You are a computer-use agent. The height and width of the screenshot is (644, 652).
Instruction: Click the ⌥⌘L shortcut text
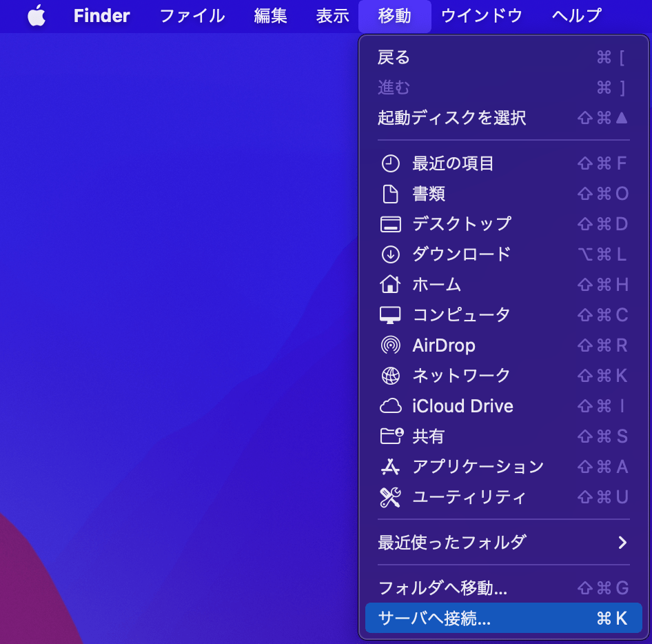603,254
